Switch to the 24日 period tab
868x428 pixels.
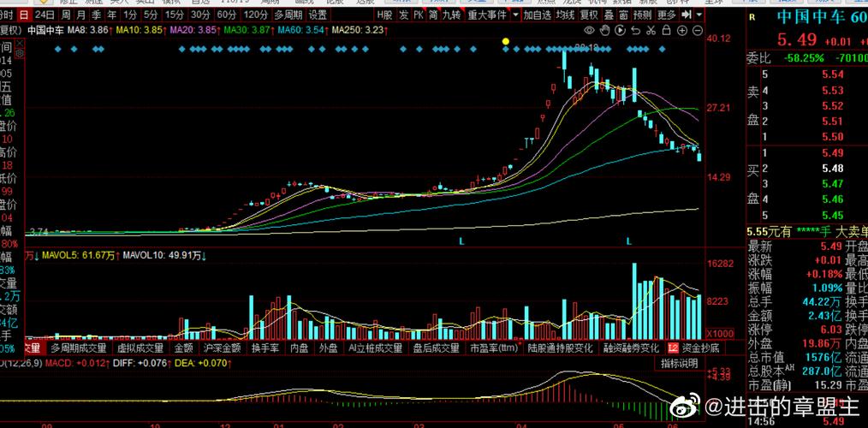[x=45, y=15]
